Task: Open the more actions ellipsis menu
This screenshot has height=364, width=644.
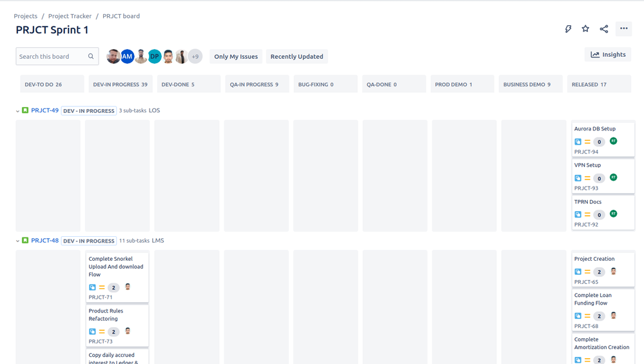Action: (623, 28)
